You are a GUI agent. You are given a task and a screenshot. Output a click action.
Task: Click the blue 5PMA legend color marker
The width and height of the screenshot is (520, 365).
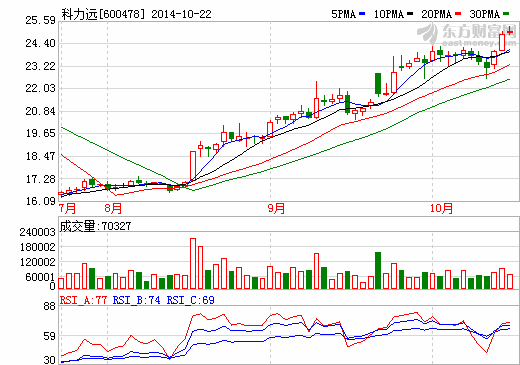(362, 14)
